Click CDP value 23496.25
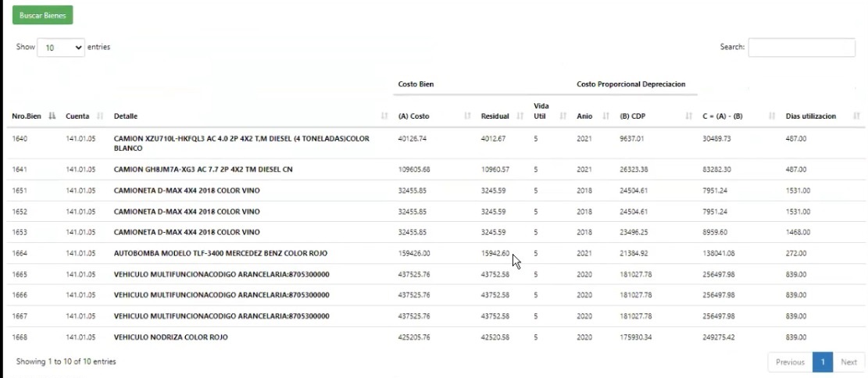This screenshot has width=868, height=378. 634,232
